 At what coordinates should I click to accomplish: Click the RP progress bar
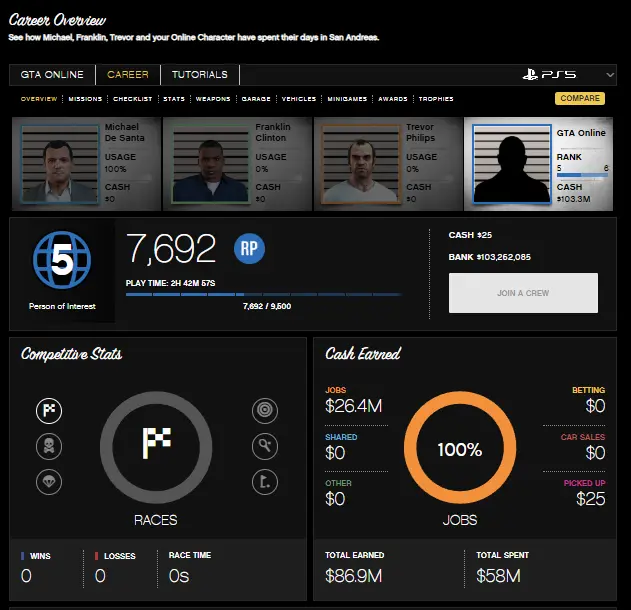click(263, 295)
